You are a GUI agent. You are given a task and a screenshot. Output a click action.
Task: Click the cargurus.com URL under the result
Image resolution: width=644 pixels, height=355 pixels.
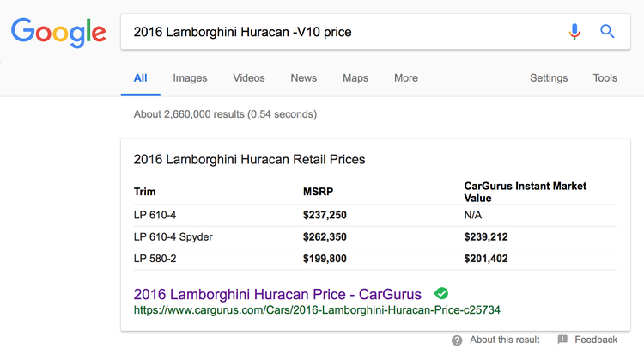pos(317,309)
